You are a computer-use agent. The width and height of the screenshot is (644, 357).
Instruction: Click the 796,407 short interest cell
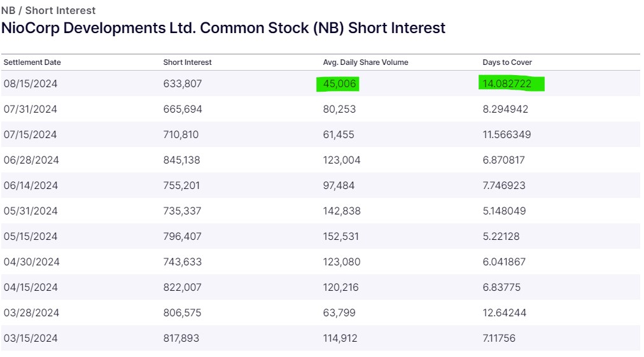tap(181, 236)
